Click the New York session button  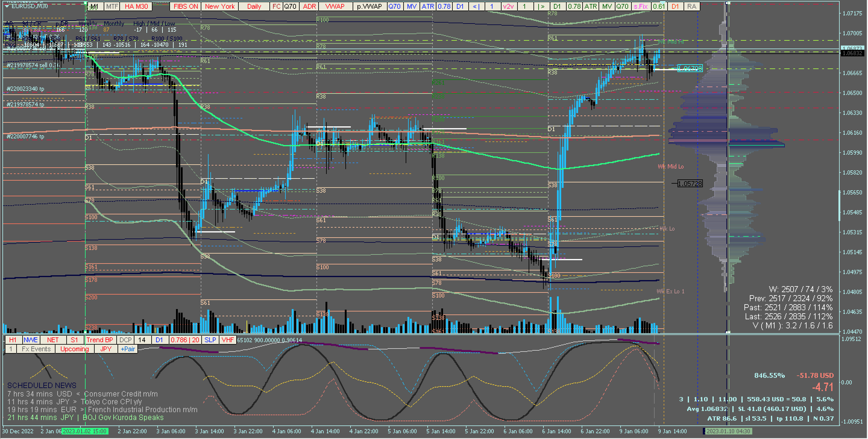pyautogui.click(x=220, y=6)
